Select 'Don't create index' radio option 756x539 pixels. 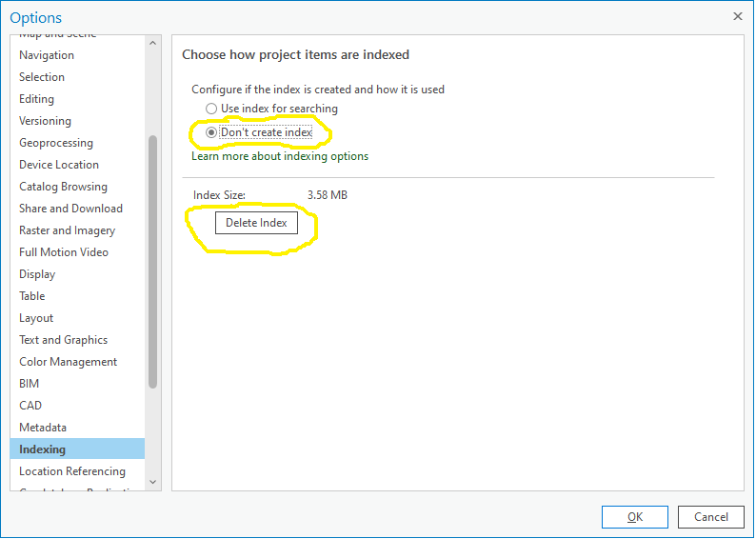[211, 132]
